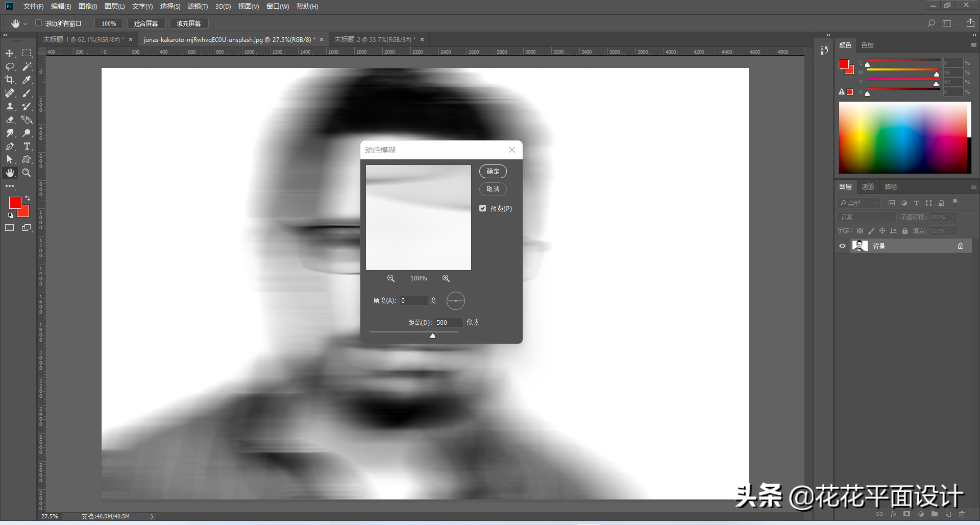Select the Healing Brush tool
Screen dimensions: 980x525
point(10,93)
